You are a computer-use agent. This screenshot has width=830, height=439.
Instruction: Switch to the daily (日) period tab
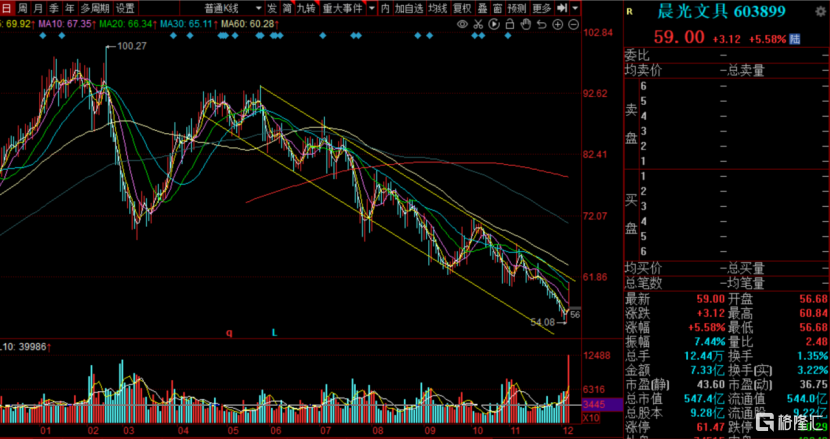pos(6,8)
